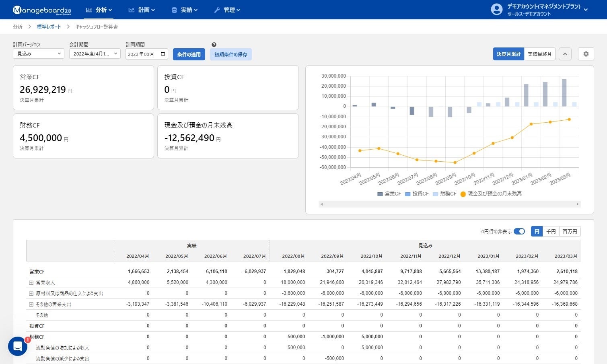607x364 pixels.
Task: Select 百万円 unit display
Action: click(x=570, y=231)
